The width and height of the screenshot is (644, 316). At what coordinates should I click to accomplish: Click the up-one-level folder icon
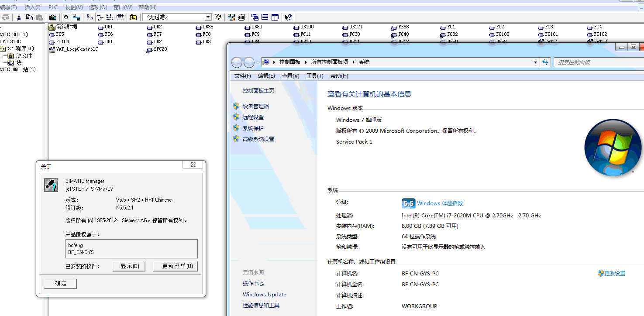(134, 17)
